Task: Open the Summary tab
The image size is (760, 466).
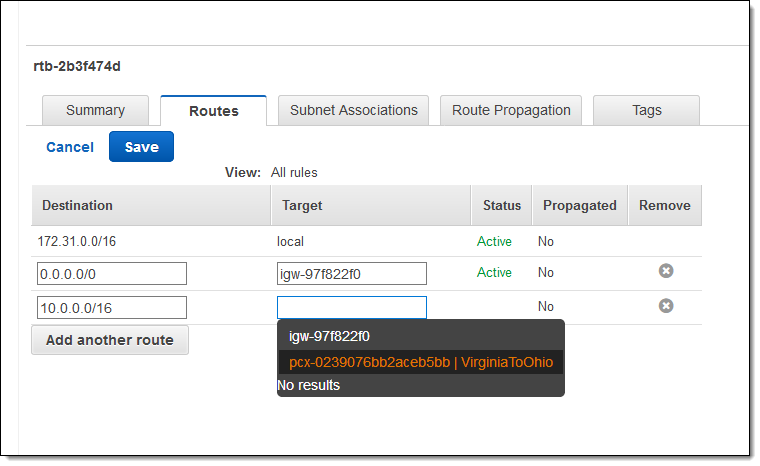Action: [x=95, y=110]
